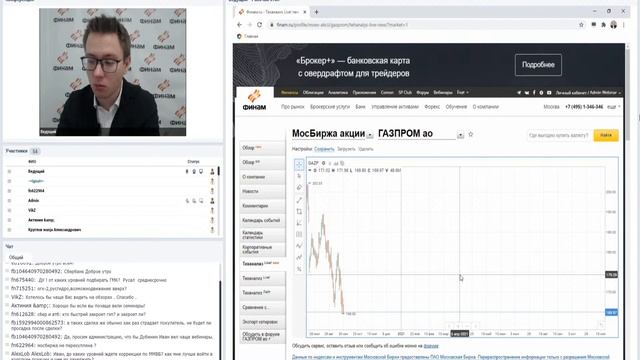Click the Подробнее banner button
Viewport: 640px width, 360px height.
click(538, 65)
